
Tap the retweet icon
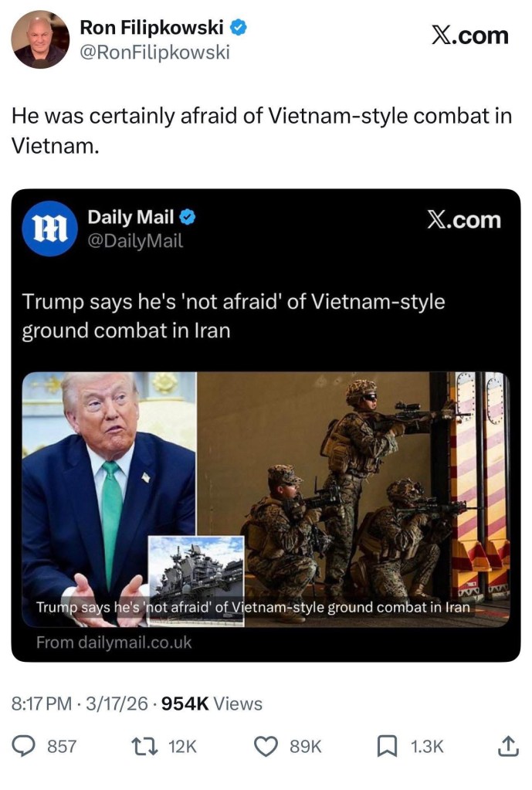point(144,746)
